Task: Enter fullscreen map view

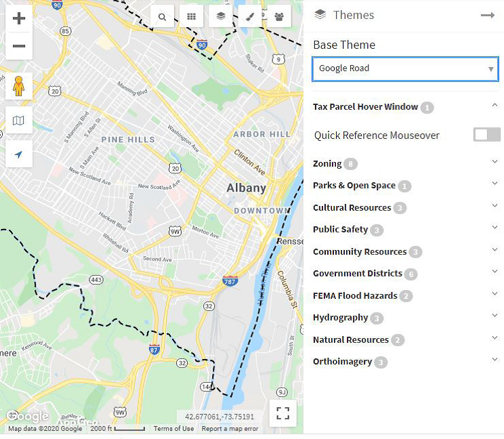Action: click(x=282, y=413)
